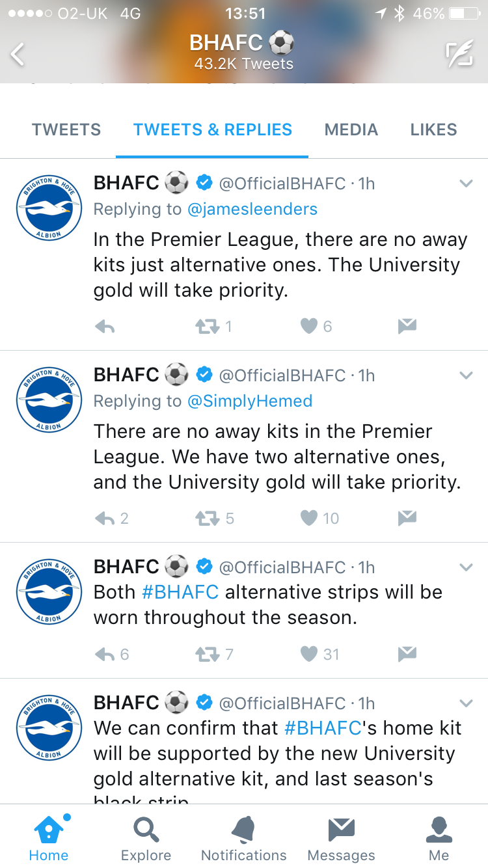
Task: Expand options chevron on @jamesleenders reply tweet
Action: (x=466, y=184)
